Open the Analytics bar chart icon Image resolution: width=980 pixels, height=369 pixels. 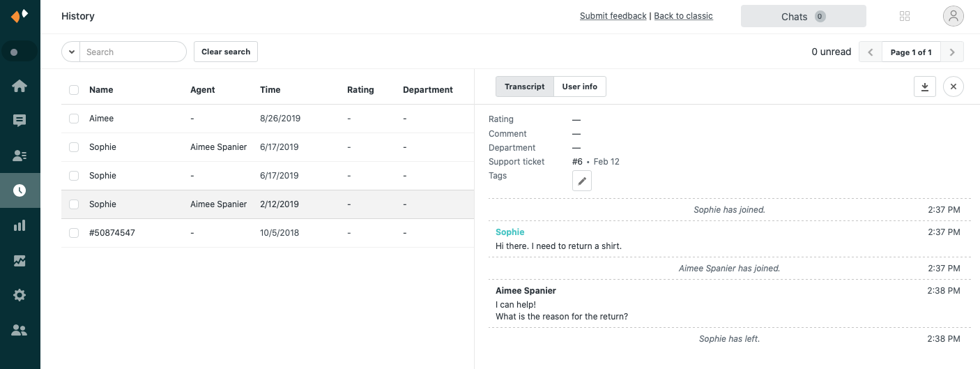[20, 225]
